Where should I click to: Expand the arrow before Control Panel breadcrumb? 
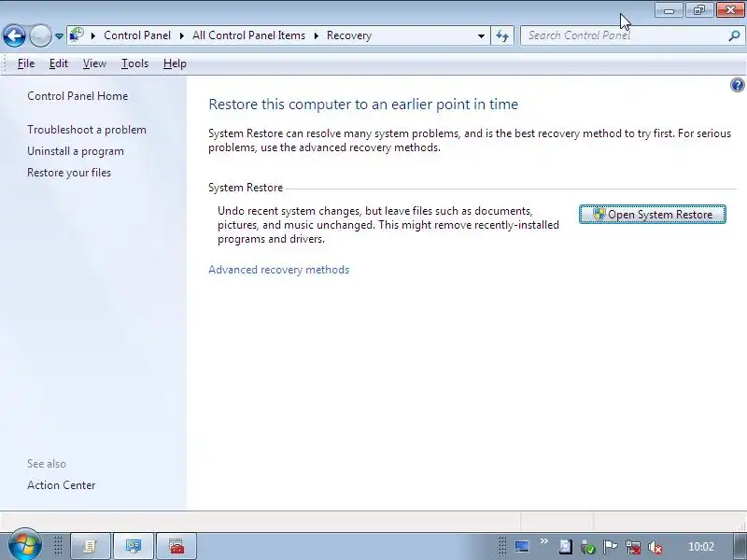(x=93, y=35)
